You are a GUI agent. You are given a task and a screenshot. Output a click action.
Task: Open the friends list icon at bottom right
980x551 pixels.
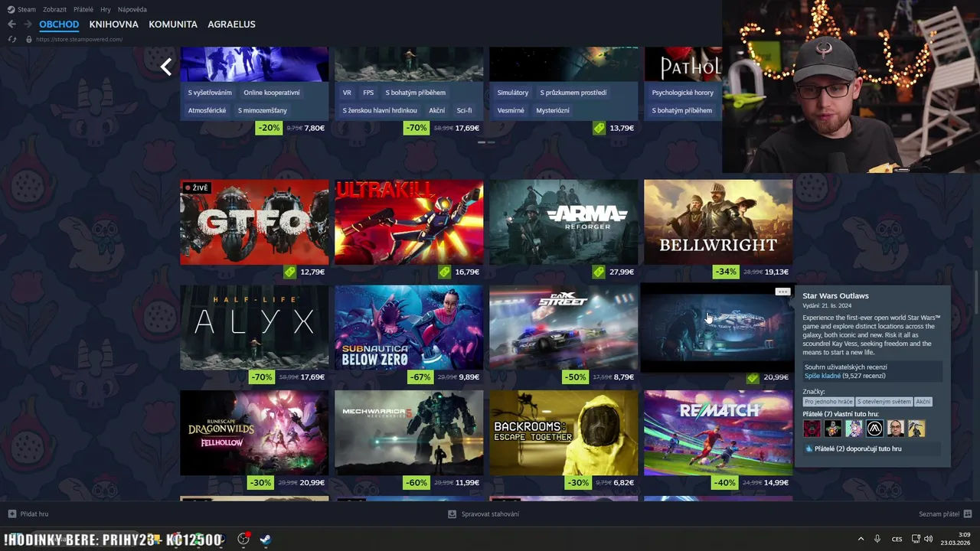tap(968, 514)
